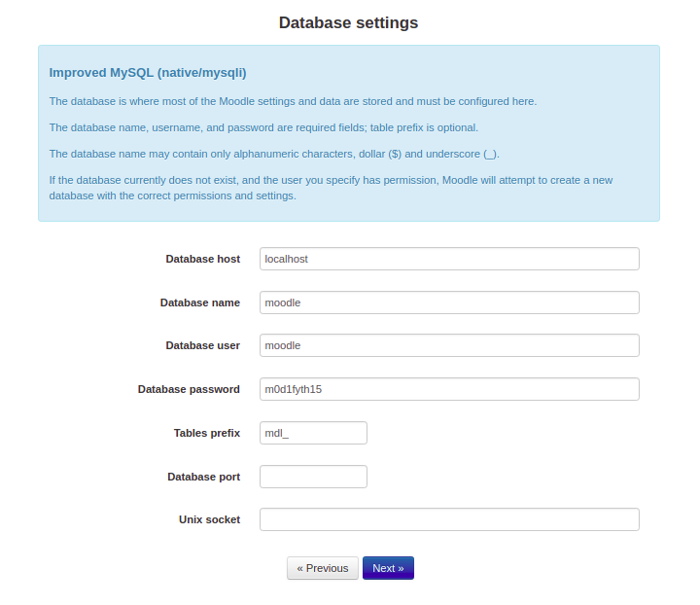Click the paragraph about alphanumeric characters
The width and height of the screenshot is (700, 605).
coord(274,154)
